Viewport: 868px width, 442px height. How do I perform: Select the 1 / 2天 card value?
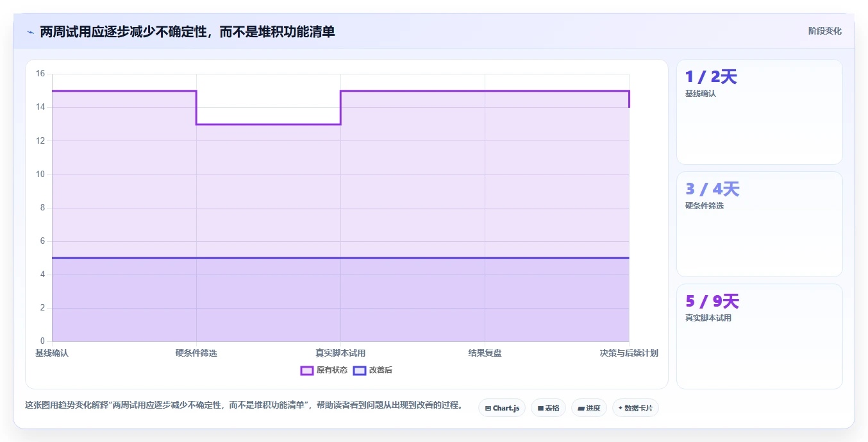click(x=711, y=77)
